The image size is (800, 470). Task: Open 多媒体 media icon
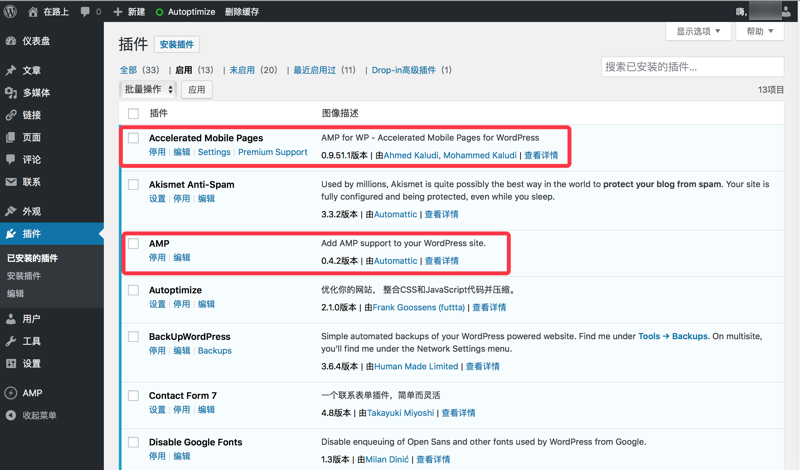pyautogui.click(x=11, y=92)
